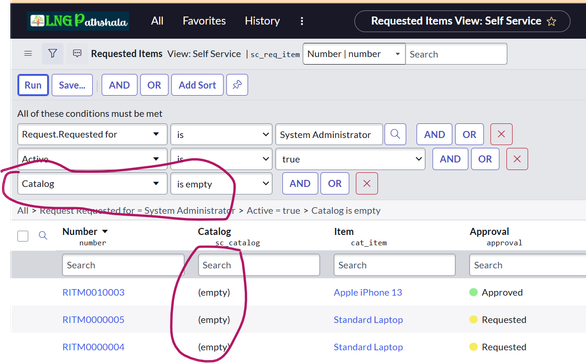Click the top-level OR condition button
Image resolution: width=586 pixels, height=364 pixels.
pyautogui.click(x=154, y=85)
